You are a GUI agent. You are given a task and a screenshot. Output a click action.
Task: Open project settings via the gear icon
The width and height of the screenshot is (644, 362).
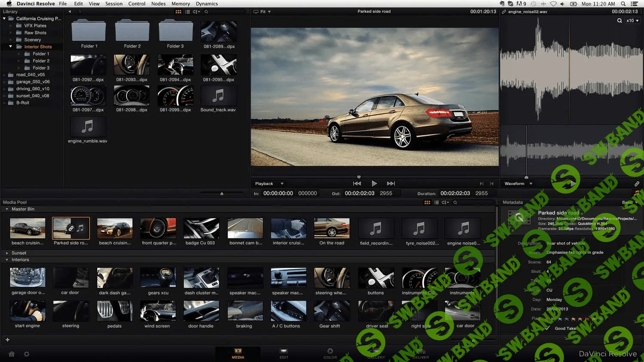point(27,354)
